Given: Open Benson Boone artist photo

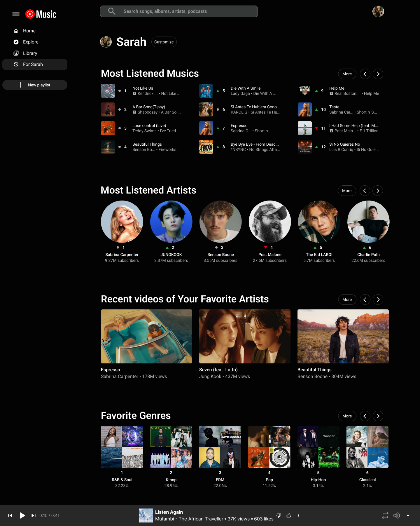Looking at the screenshot, I should click(220, 222).
